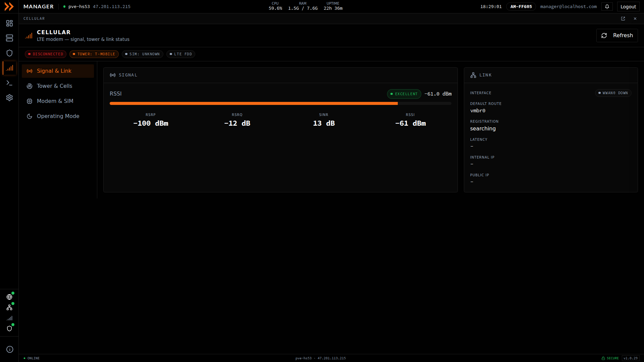Image resolution: width=644 pixels, height=362 pixels.
Task: Click the RSRP -100 dBm value
Action: click(x=151, y=123)
